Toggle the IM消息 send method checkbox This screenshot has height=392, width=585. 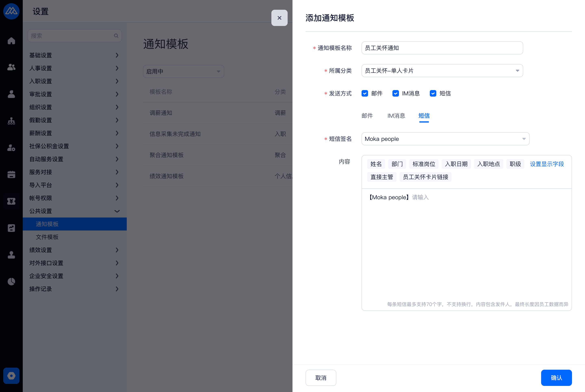[396, 93]
